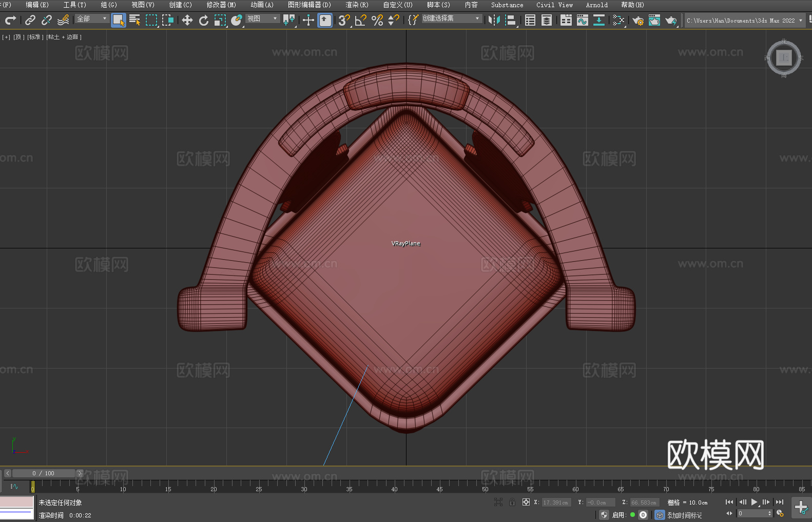Toggle the Percent Snap button
The width and height of the screenshot is (812, 522).
[377, 20]
